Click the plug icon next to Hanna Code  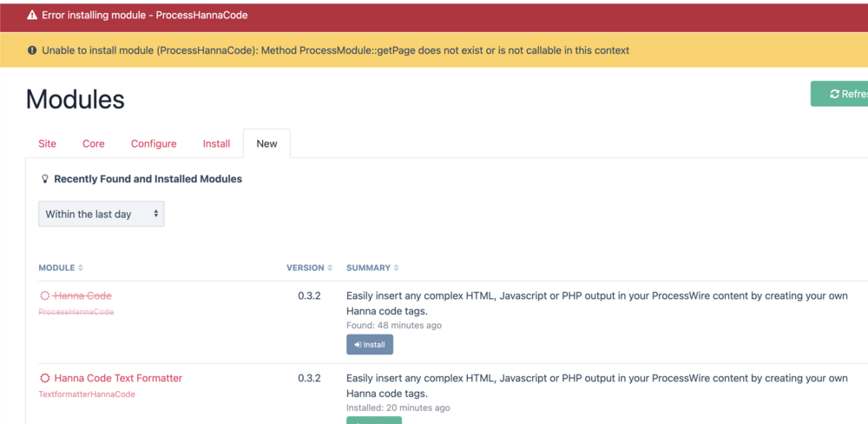(45, 296)
